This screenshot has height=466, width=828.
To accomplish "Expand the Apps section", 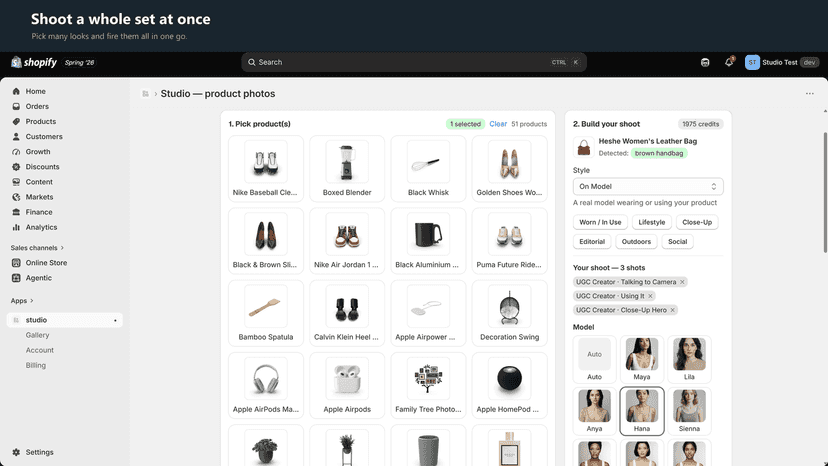I will [22, 301].
